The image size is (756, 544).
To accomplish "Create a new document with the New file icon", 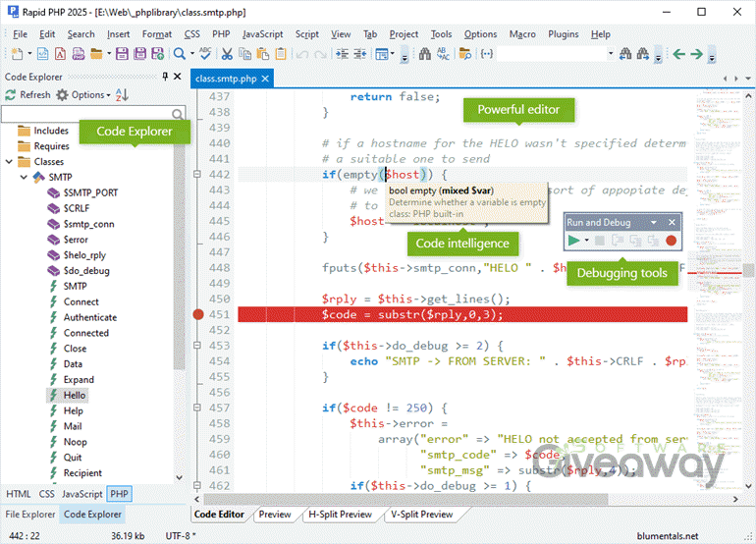I will (17, 54).
